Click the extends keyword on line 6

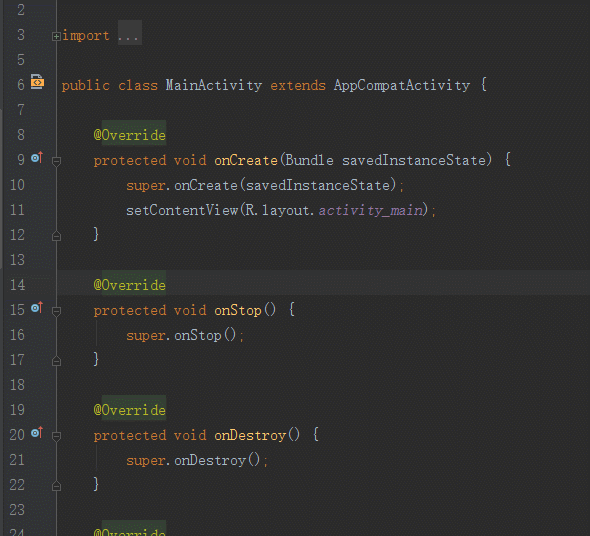pyautogui.click(x=298, y=85)
